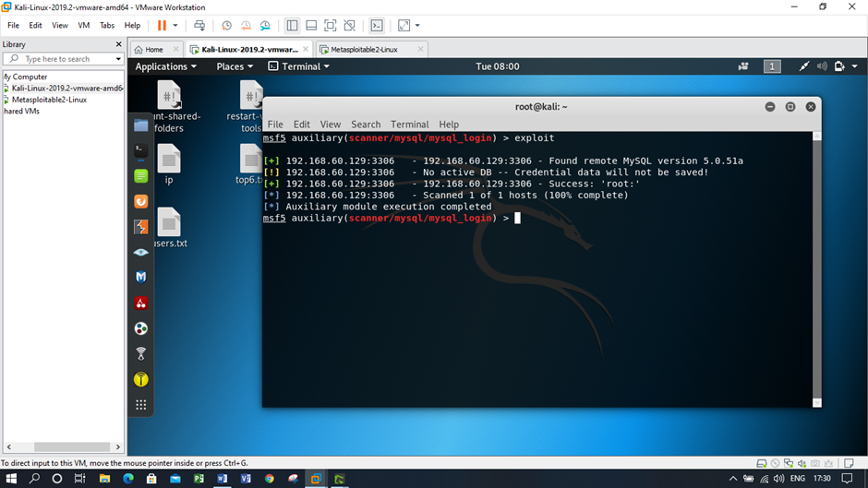This screenshot has height=488, width=868.
Task: Select workspace 1 indicator
Action: (x=772, y=66)
